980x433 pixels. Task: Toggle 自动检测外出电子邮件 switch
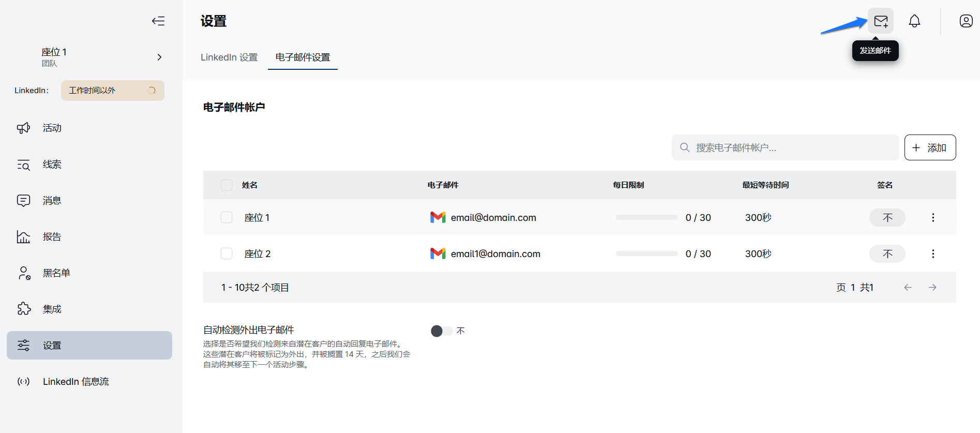441,331
